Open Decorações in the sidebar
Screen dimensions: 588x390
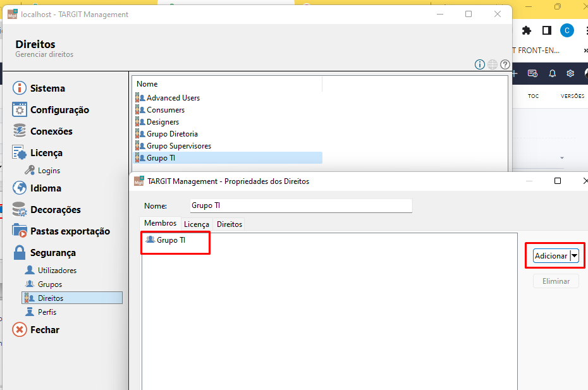click(47, 210)
